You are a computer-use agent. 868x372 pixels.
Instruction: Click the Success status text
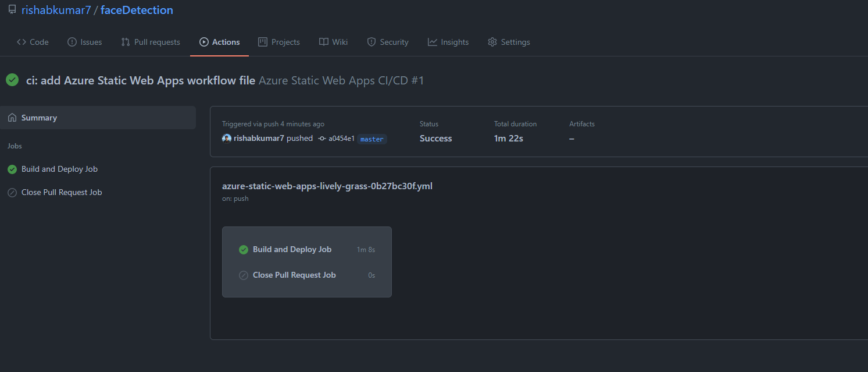(435, 139)
